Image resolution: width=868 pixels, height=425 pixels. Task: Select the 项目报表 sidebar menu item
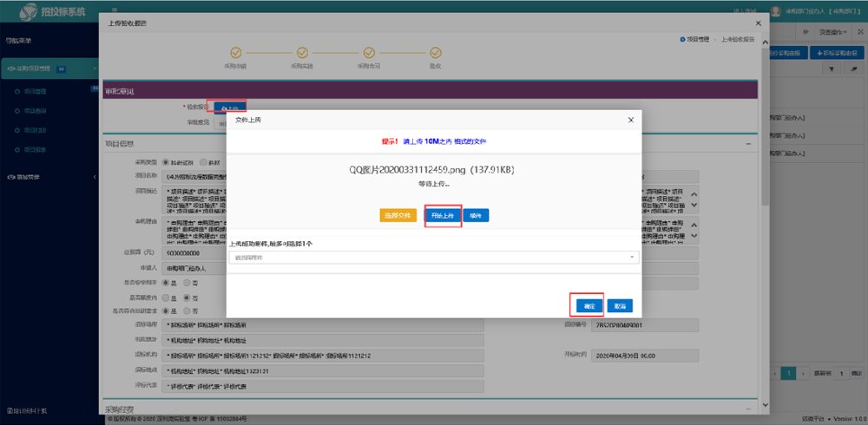(35, 150)
